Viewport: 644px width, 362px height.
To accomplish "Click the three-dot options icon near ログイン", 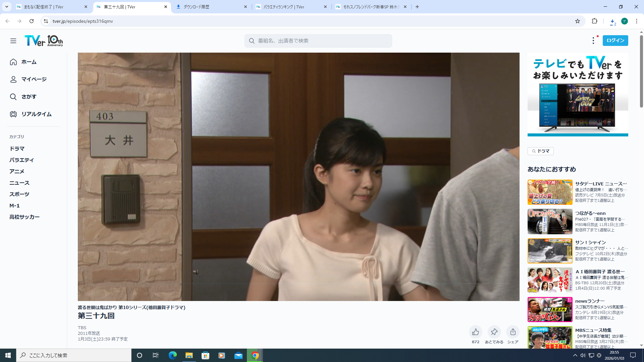I will (593, 41).
